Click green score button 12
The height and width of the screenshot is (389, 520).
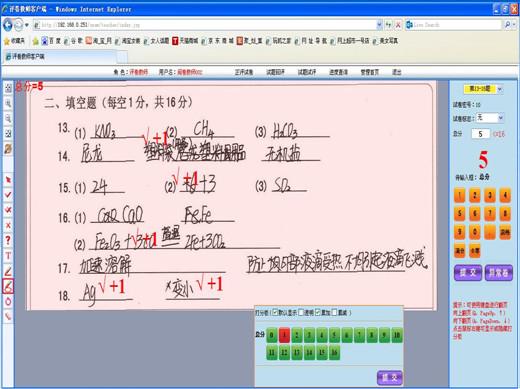pos(284,353)
